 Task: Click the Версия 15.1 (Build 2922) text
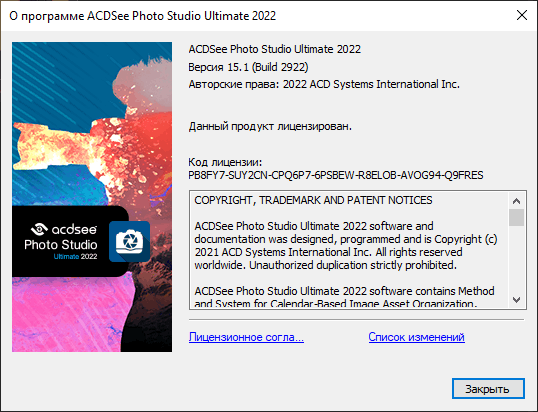(x=248, y=67)
